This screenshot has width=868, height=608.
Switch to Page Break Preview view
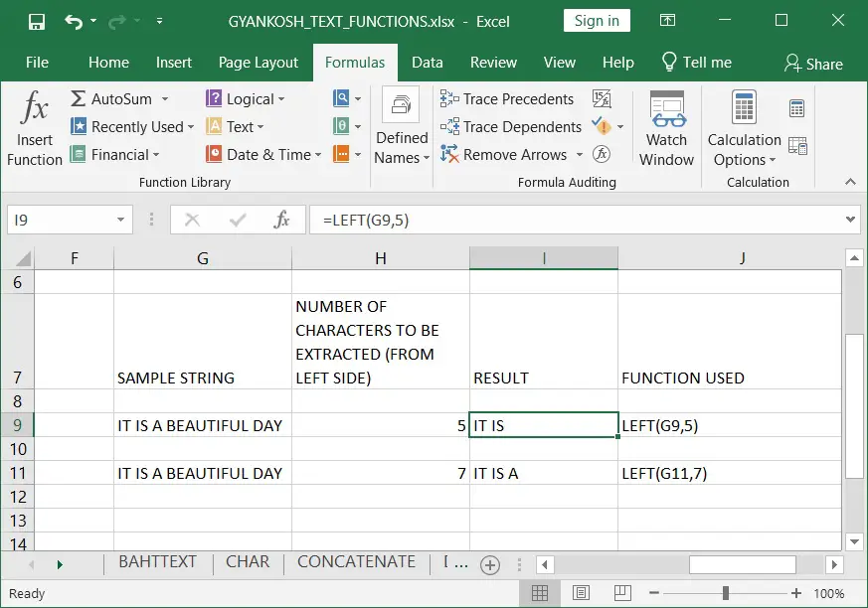click(x=622, y=593)
